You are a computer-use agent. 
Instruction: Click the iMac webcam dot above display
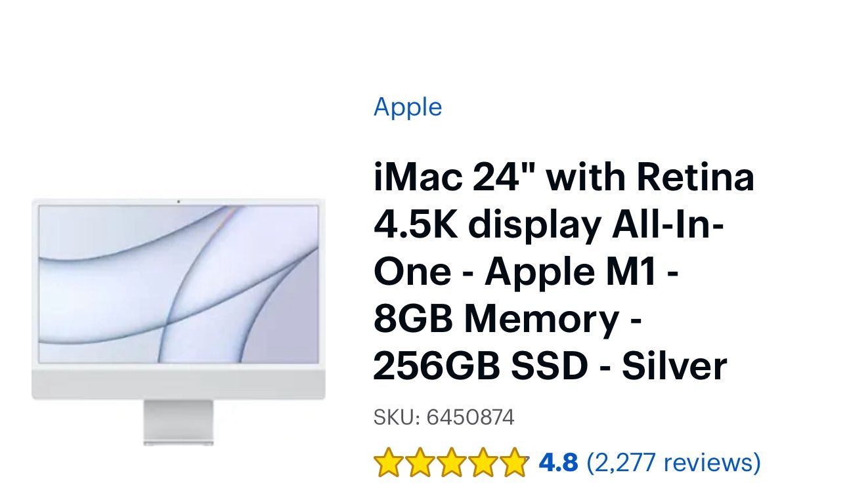179,201
